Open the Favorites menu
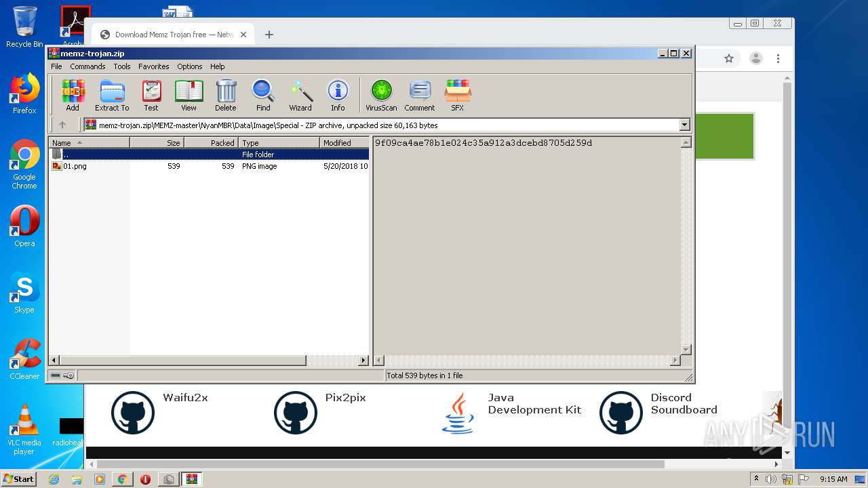The width and height of the screenshot is (868, 488). 154,66
